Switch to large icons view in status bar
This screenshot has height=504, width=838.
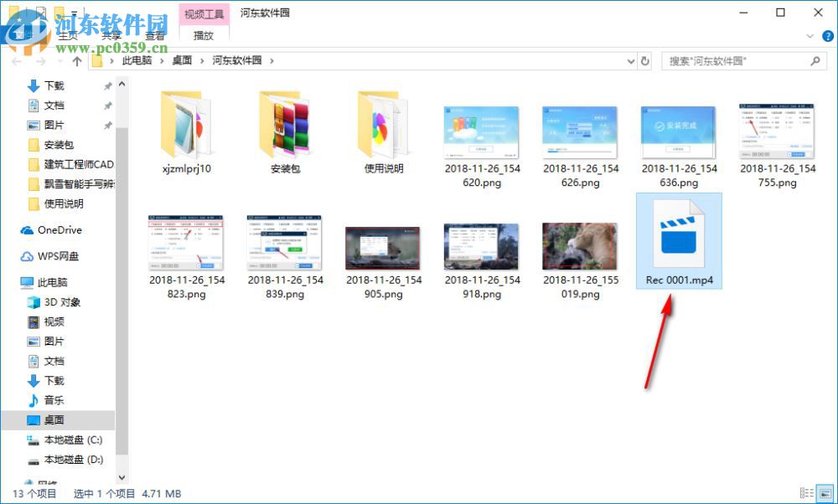[825, 492]
